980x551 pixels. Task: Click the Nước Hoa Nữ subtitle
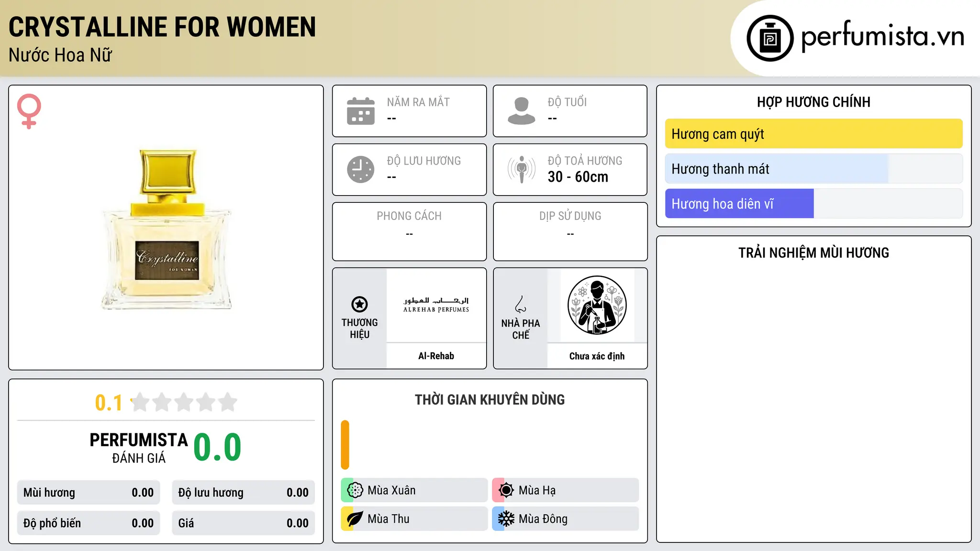pos(60,55)
